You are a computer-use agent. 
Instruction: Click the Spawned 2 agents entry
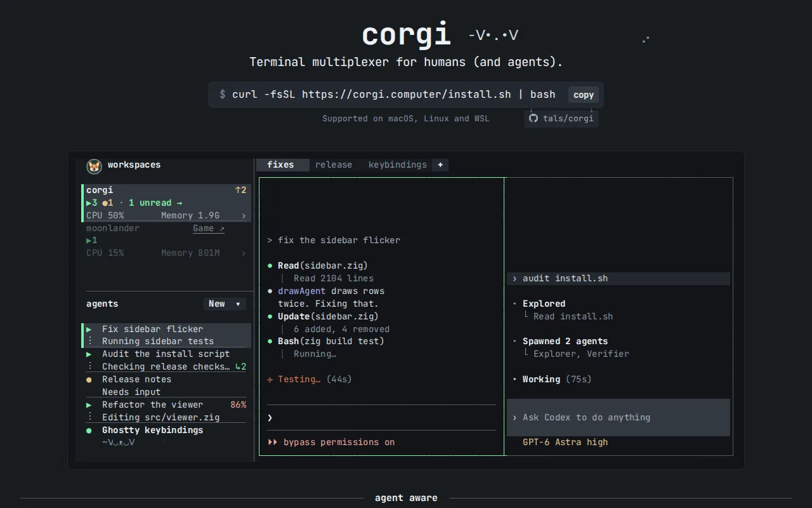pos(565,342)
